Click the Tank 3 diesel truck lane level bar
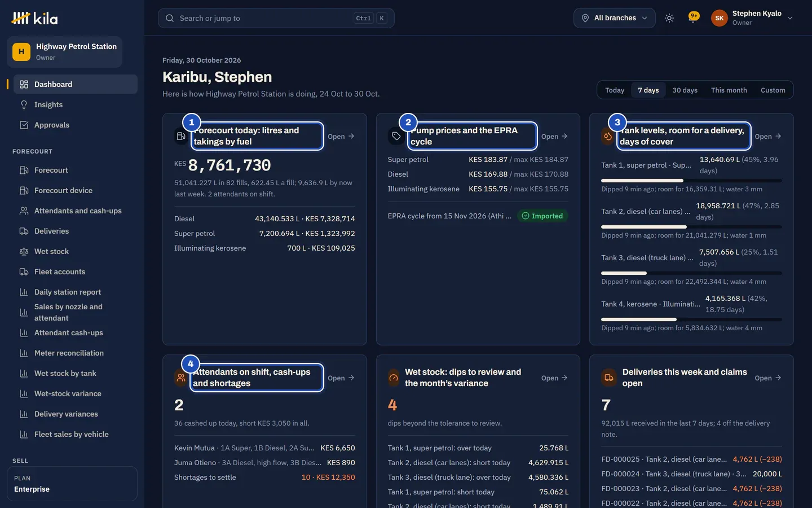812x508 pixels. coord(691,273)
